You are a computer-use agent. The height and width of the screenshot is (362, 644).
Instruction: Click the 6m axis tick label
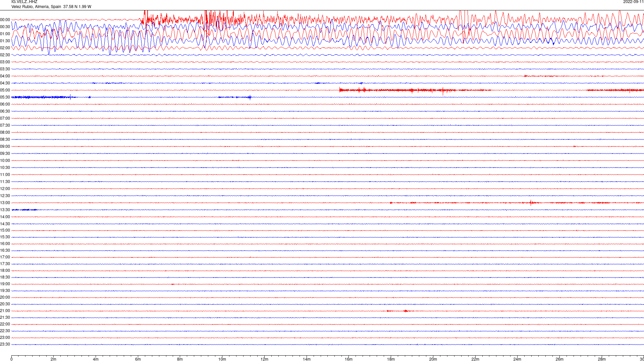coord(138,359)
